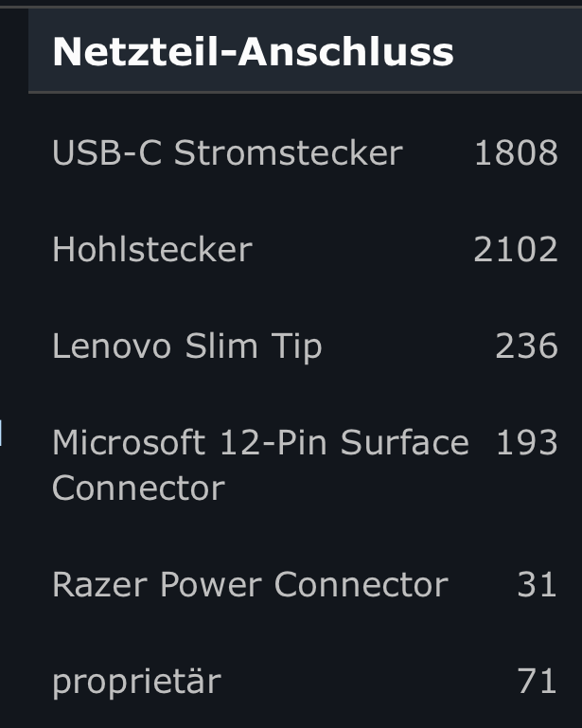Click the word Anschluss in the panel title

click(x=346, y=52)
